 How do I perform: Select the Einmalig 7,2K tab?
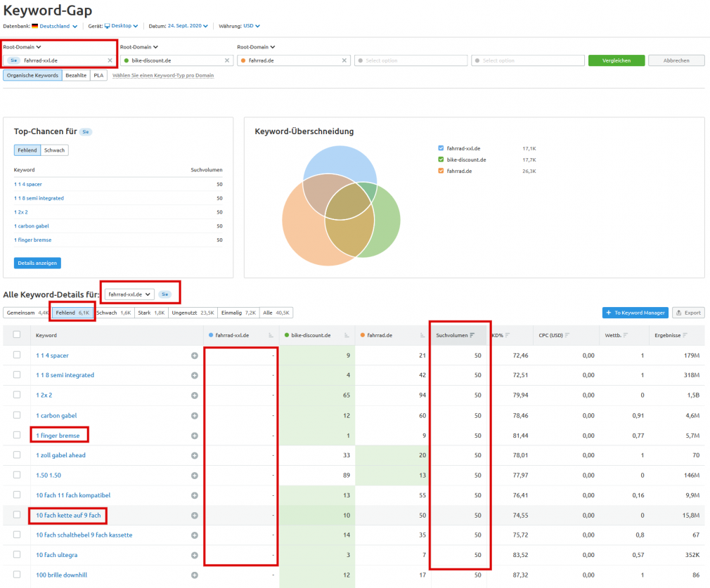click(x=238, y=313)
